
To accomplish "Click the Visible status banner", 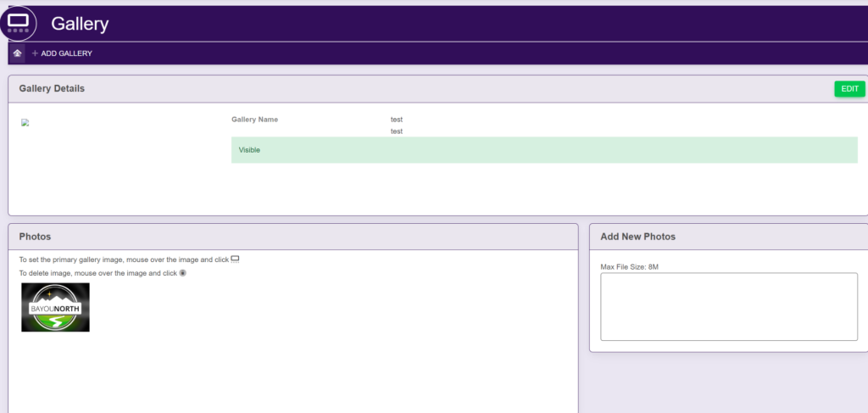I will (543, 150).
